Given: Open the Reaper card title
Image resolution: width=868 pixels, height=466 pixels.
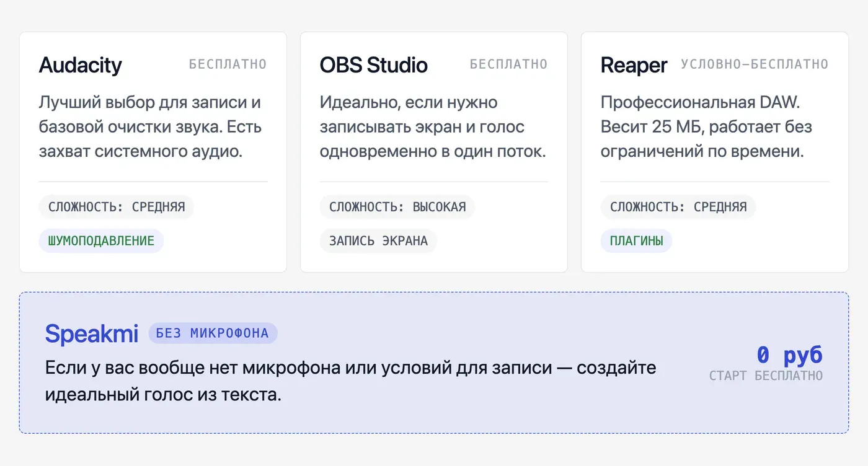Looking at the screenshot, I should 634,65.
